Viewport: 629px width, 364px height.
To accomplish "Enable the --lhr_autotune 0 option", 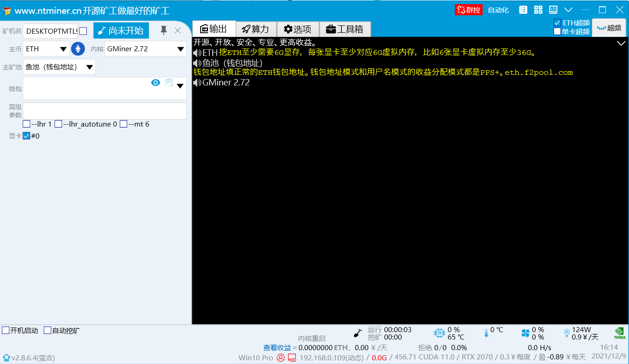I will pos(58,124).
